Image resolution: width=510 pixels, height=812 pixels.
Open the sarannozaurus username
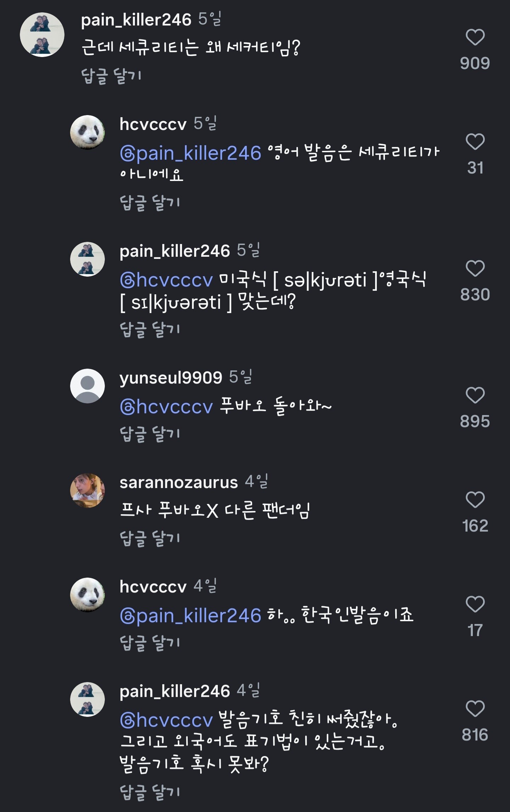[178, 482]
